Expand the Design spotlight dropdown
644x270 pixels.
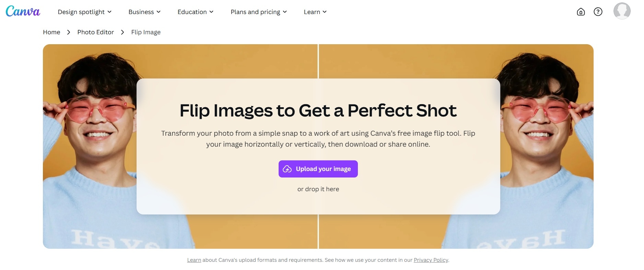(84, 12)
